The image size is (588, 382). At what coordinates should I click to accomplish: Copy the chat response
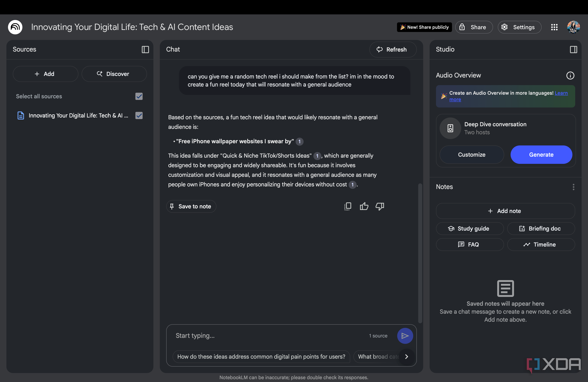coord(348,206)
